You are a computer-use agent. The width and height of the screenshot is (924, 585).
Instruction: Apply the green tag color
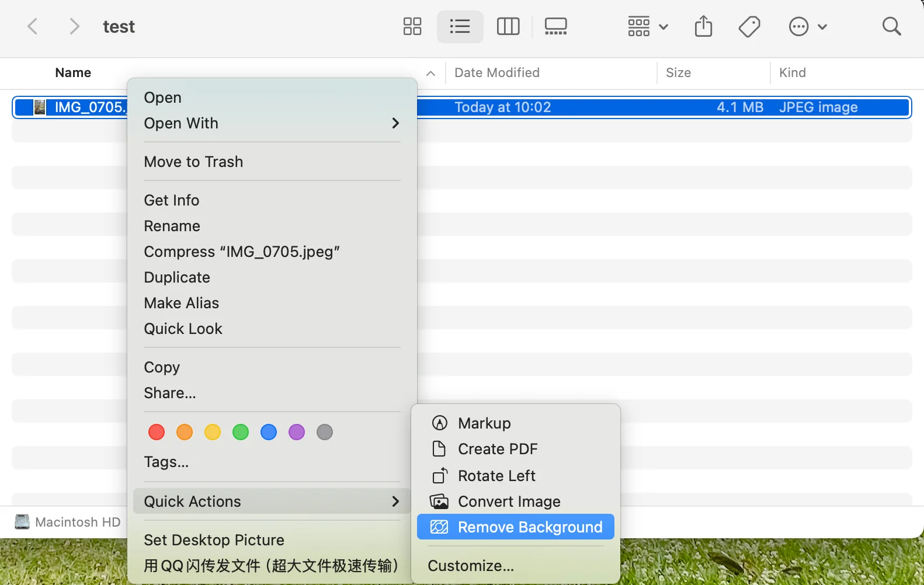(x=241, y=432)
